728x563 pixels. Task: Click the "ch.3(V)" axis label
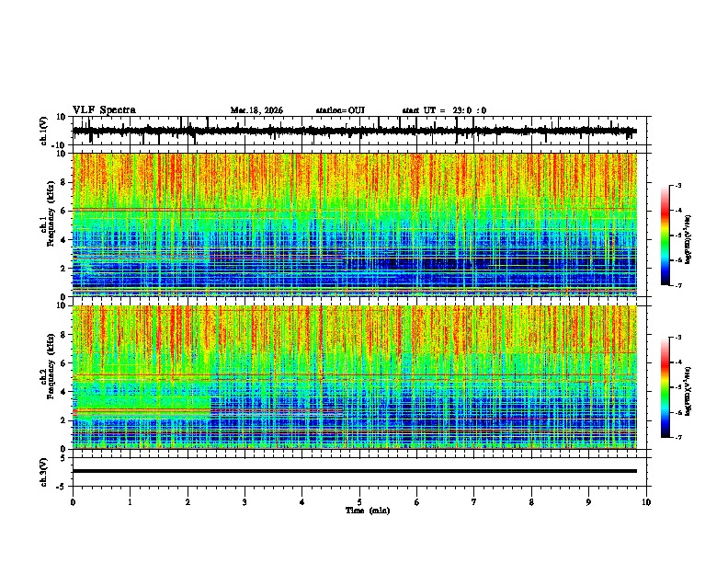[x=43, y=472]
